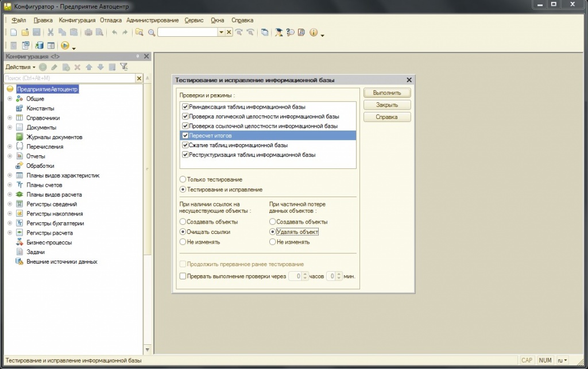Click the Move up arrow icon in configuration panel

click(89, 67)
